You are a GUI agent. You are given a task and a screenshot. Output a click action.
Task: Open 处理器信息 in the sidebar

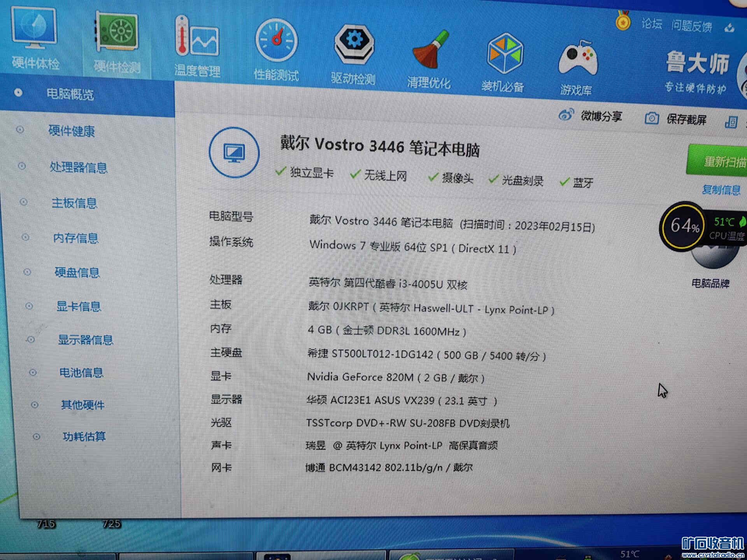78,167
